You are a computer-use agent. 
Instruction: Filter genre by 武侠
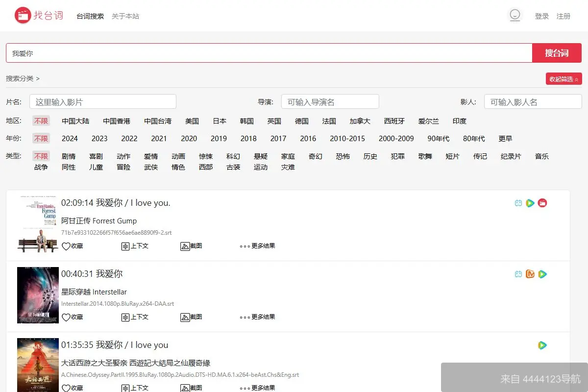point(151,167)
